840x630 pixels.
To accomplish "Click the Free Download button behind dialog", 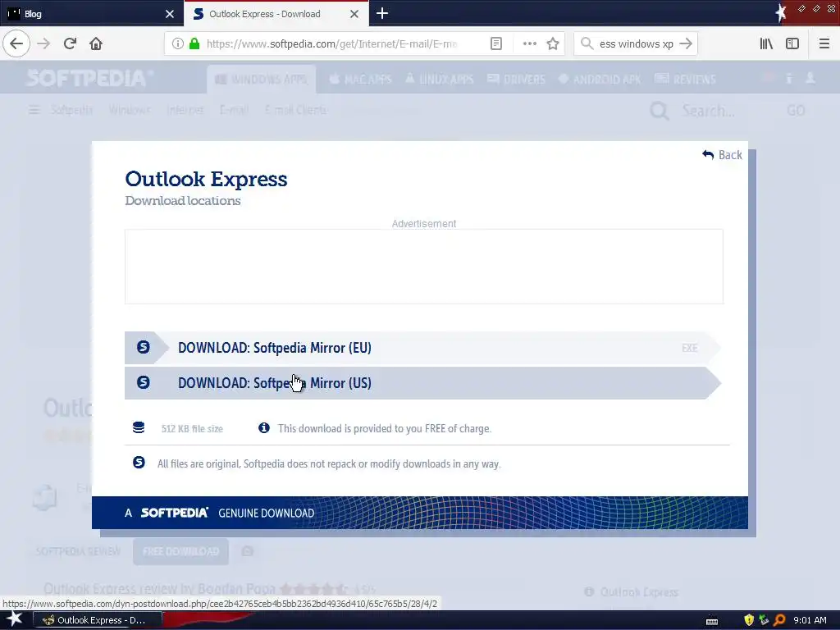I will (x=180, y=551).
